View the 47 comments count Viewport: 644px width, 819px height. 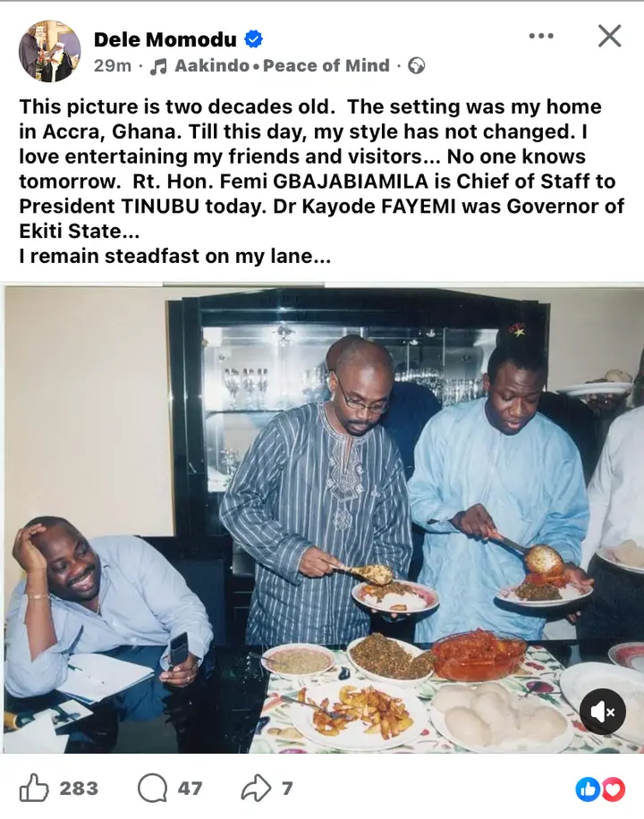pyautogui.click(x=190, y=789)
